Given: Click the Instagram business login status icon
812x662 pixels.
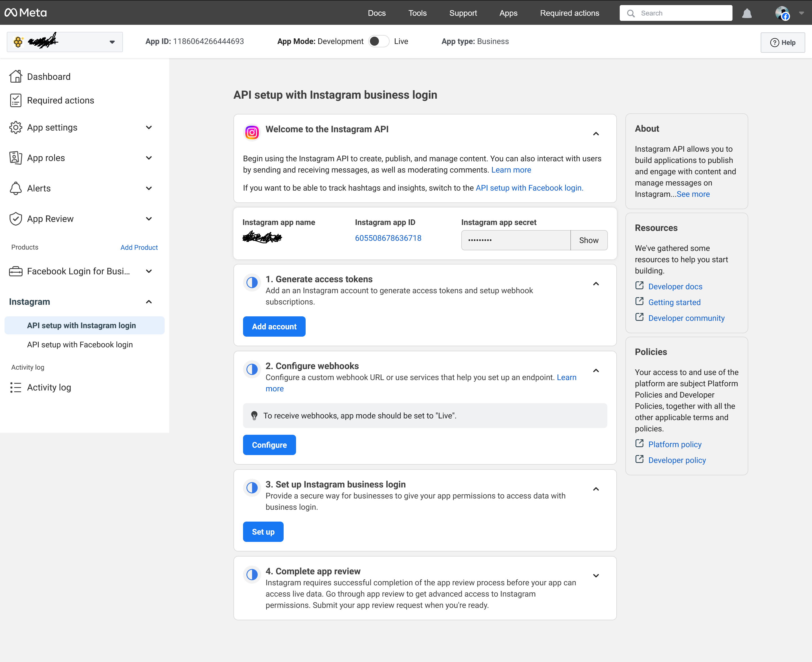Looking at the screenshot, I should 252,488.
